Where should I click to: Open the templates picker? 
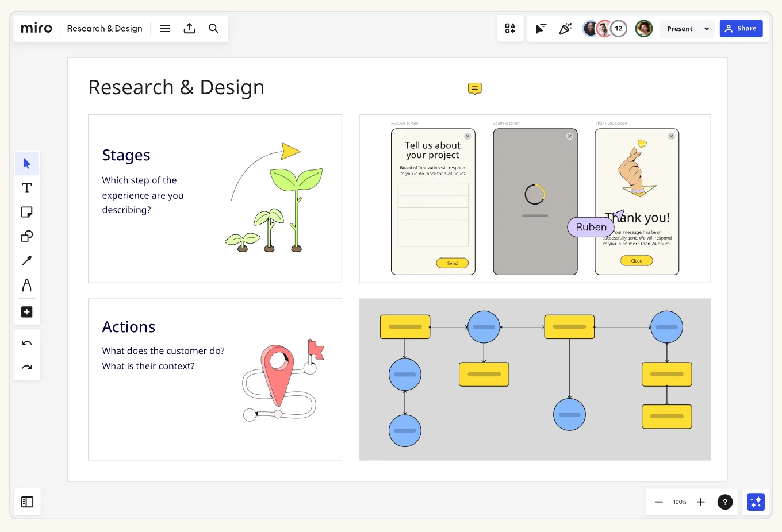click(509, 28)
